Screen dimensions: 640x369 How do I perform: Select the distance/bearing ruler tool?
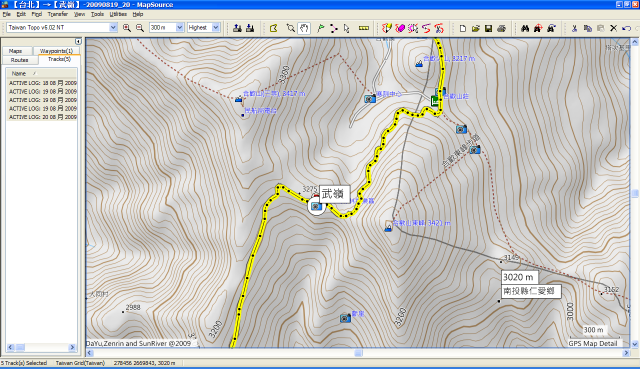[364, 28]
